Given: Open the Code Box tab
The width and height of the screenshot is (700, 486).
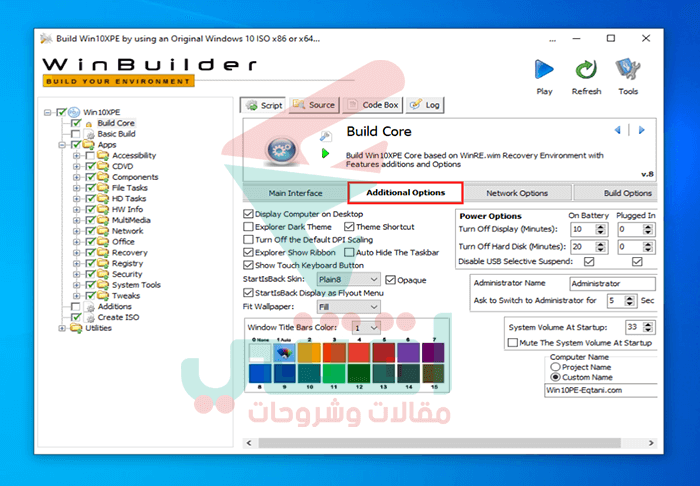Looking at the screenshot, I should pyautogui.click(x=373, y=105).
